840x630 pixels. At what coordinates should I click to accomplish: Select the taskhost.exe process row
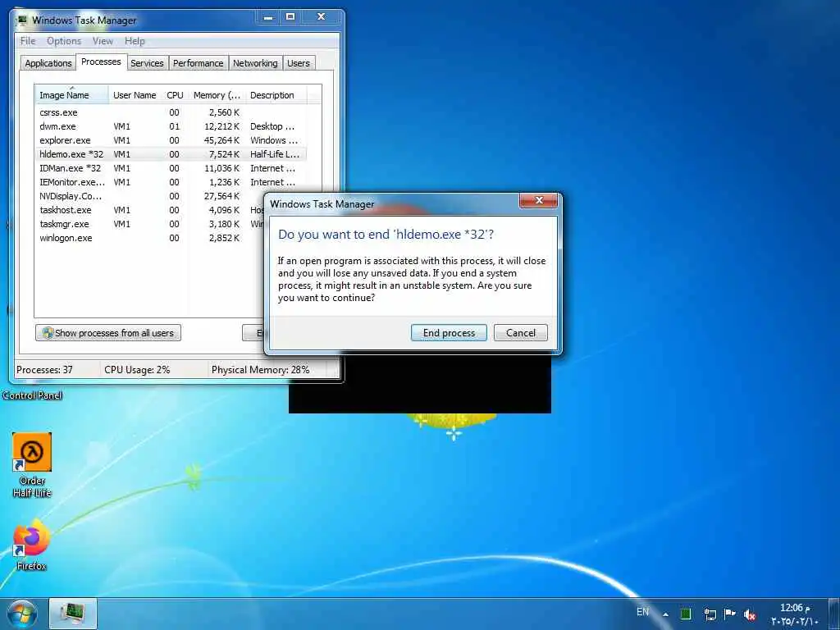(x=150, y=210)
